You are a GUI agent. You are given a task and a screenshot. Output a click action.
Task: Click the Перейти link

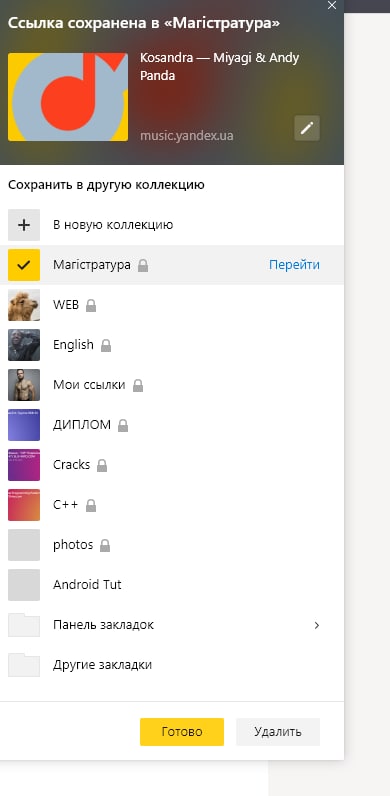[295, 265]
